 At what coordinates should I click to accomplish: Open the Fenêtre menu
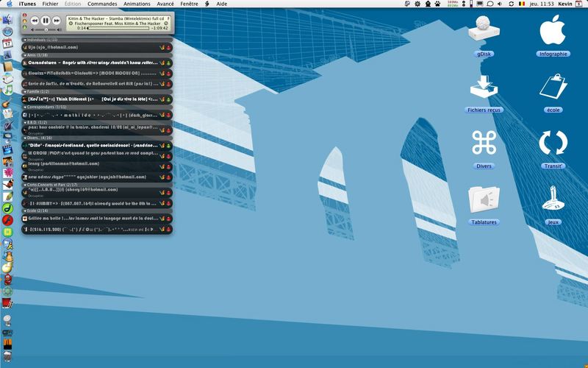coord(189,4)
